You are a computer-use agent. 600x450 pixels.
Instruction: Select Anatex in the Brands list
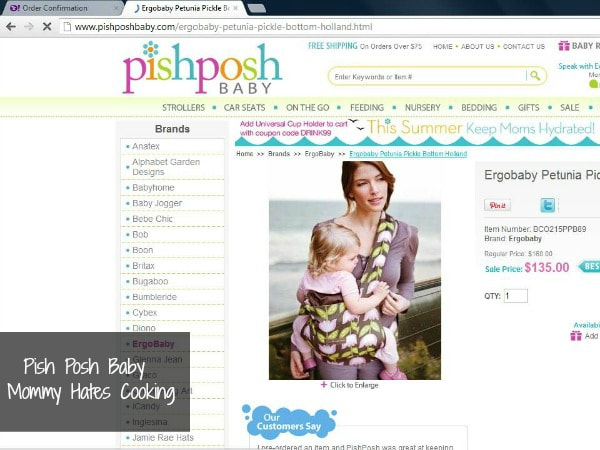pyautogui.click(x=146, y=146)
